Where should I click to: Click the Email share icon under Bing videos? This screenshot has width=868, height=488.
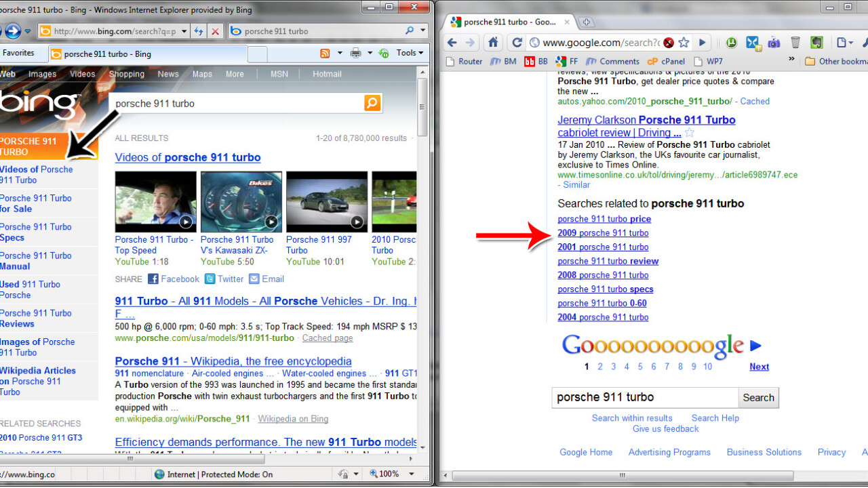point(254,279)
